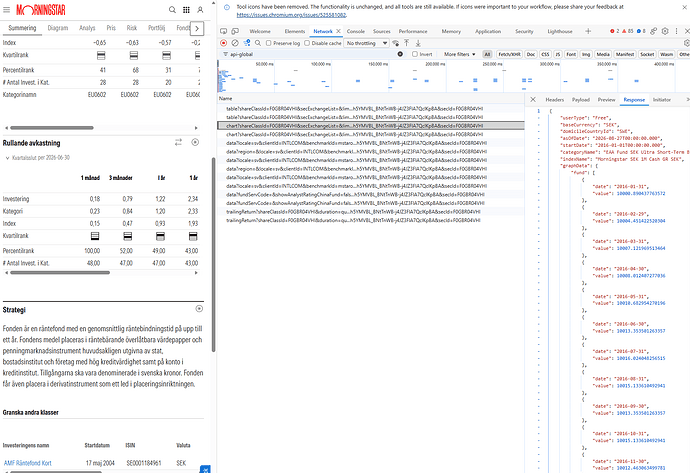Open network conditions settings
This screenshot has width=690, height=473.
(395, 43)
